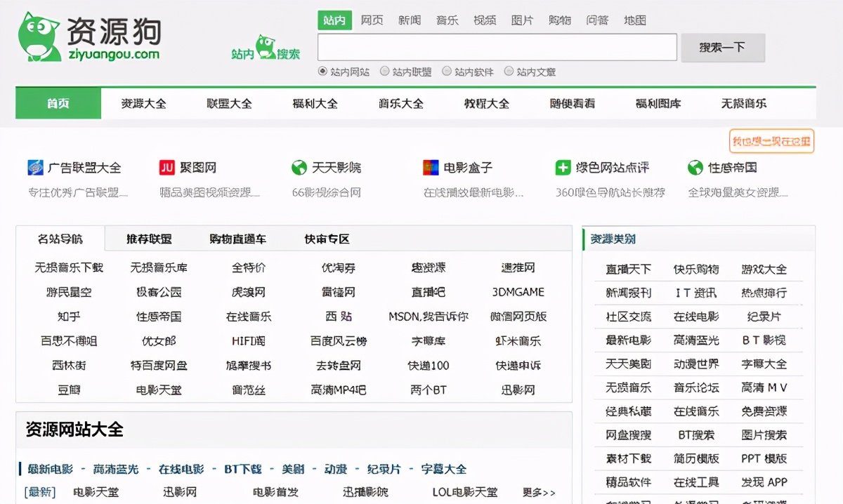Click the 广告联盟大全 icon
843x504 pixels.
pos(34,167)
